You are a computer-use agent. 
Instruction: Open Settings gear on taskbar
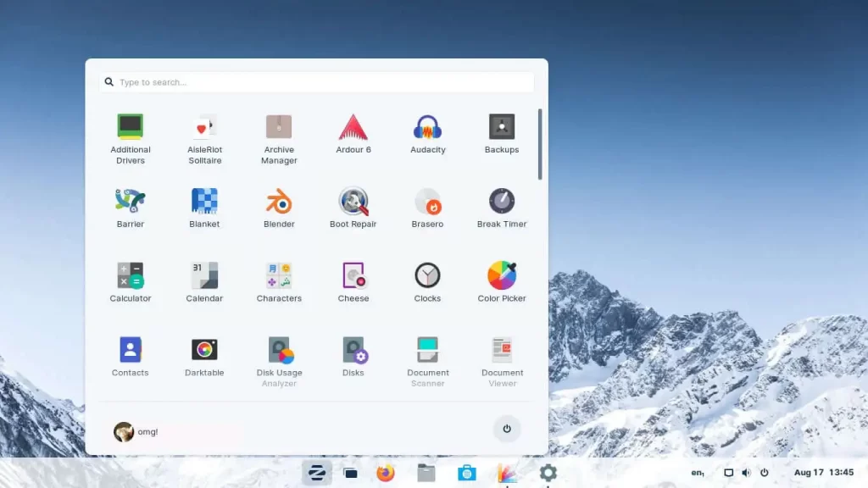pos(548,473)
